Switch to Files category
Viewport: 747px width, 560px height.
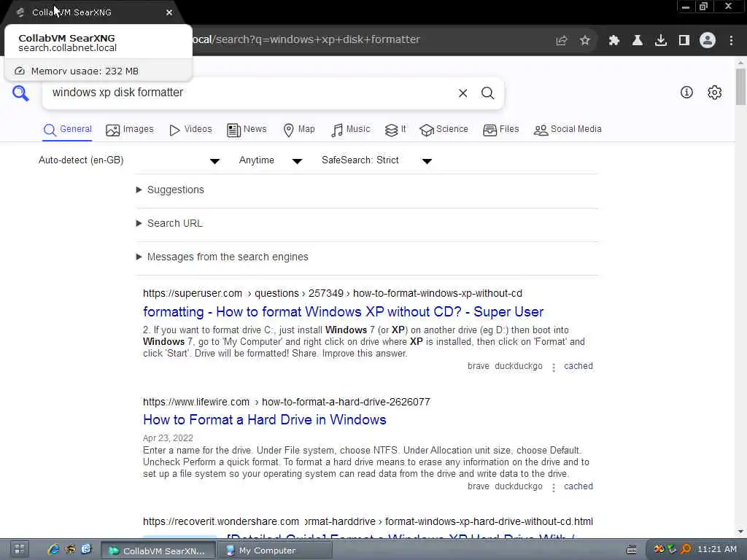(500, 130)
